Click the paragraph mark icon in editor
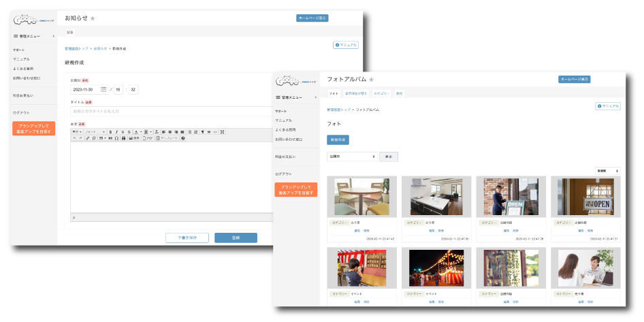Screen dimensions: 644x322 coord(202,132)
